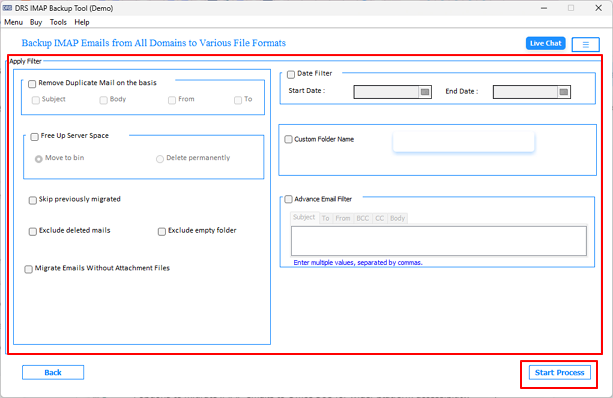Viewport: 613px width, 398px height.
Task: Click the End Date input field
Action: tap(525, 92)
